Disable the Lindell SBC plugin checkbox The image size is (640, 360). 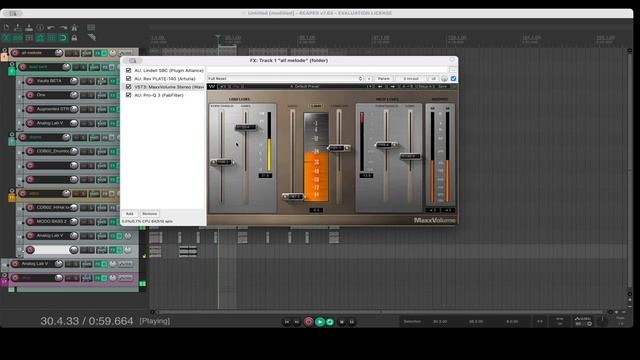point(129,70)
